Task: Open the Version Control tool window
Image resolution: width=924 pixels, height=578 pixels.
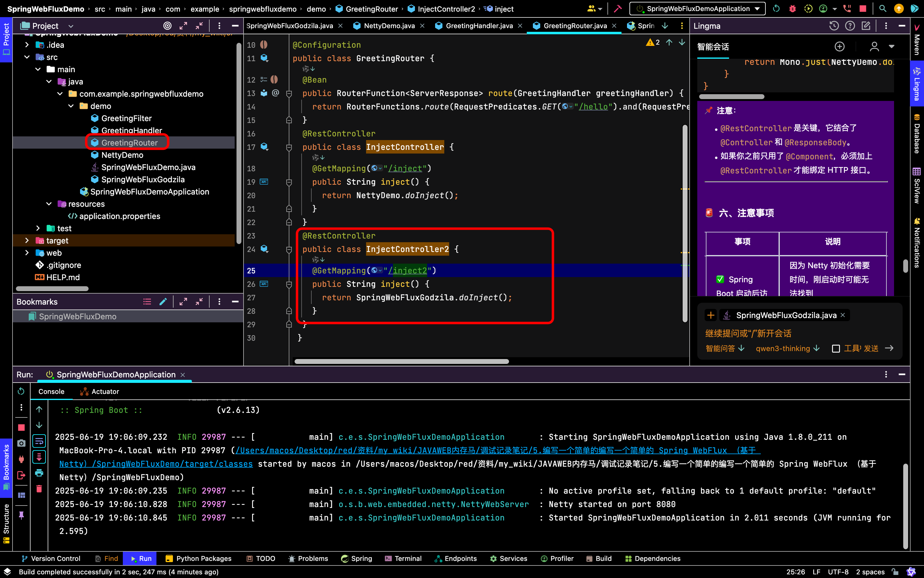Action: [51, 558]
